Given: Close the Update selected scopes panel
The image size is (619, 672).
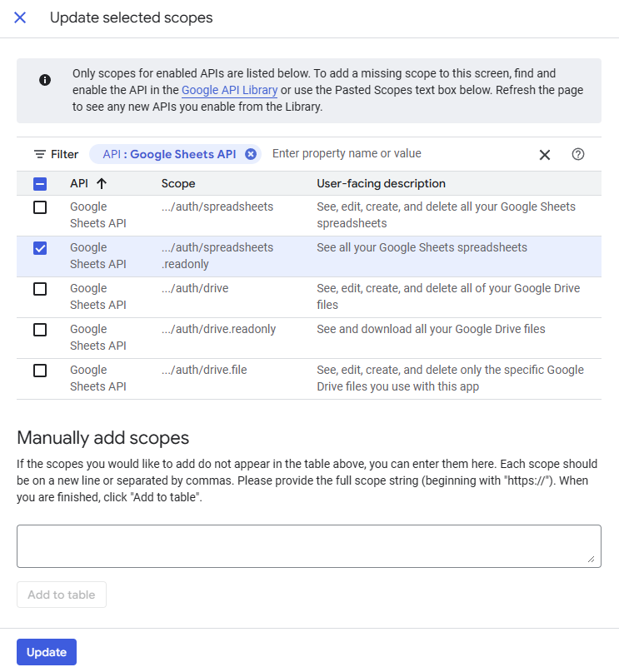Looking at the screenshot, I should tap(20, 17).
